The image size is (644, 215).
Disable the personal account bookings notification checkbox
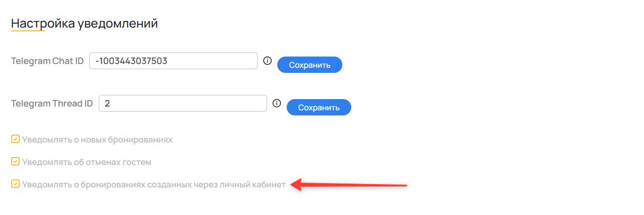(15, 184)
